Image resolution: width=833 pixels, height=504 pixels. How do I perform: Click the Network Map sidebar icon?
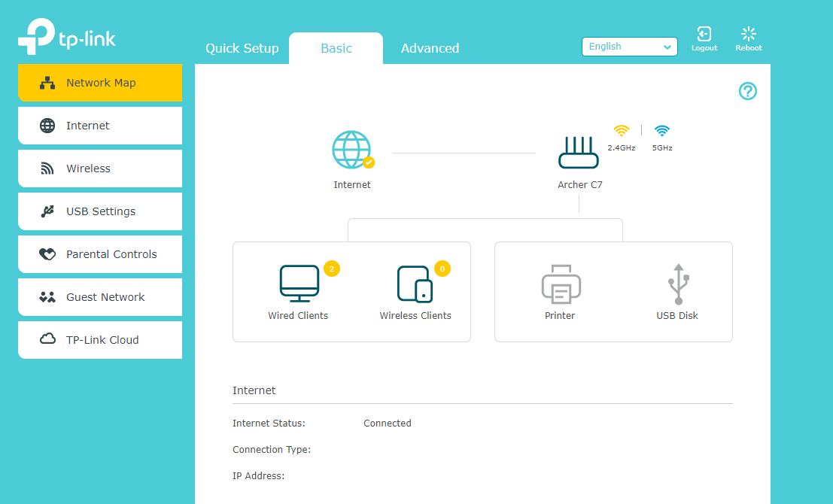(47, 83)
